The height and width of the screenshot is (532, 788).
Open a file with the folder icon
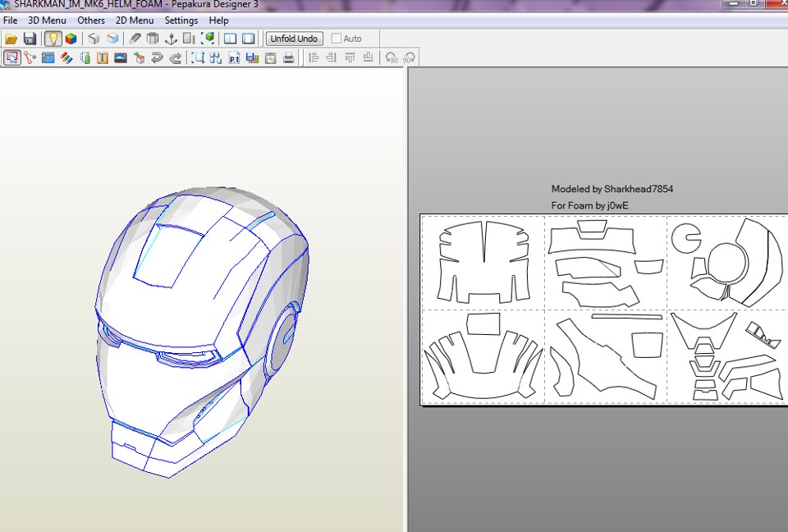click(x=11, y=39)
